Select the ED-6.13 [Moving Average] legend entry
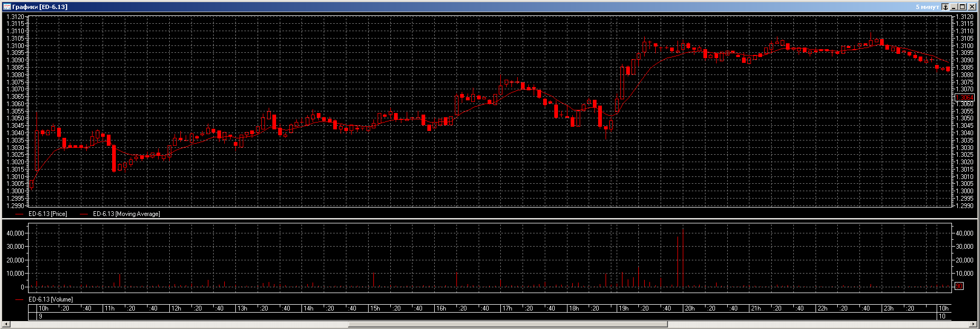 tap(126, 214)
